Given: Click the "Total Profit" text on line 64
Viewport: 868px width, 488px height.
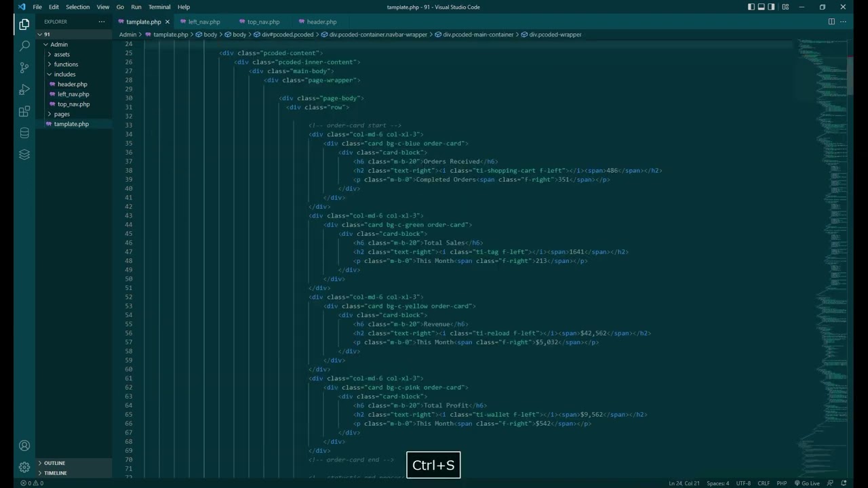Looking at the screenshot, I should (446, 405).
